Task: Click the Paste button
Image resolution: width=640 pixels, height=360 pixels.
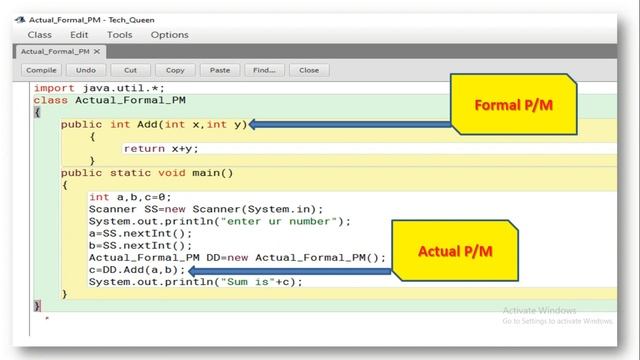Action: pos(220,70)
